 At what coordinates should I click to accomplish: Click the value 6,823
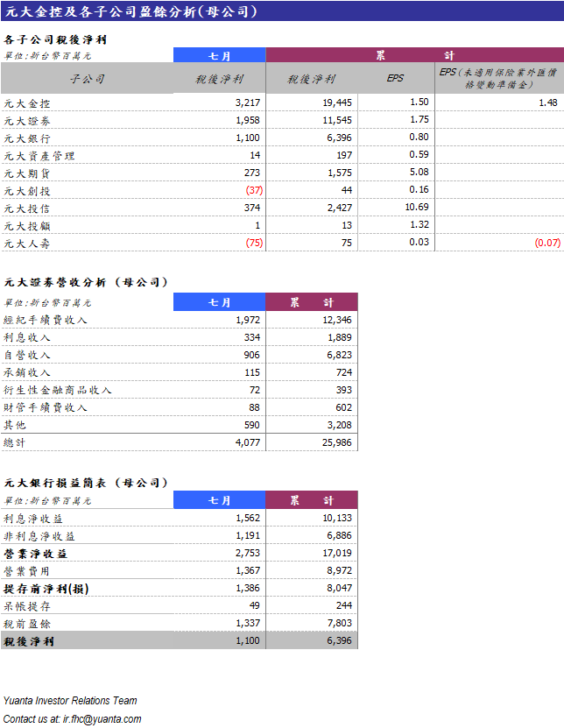339,355
